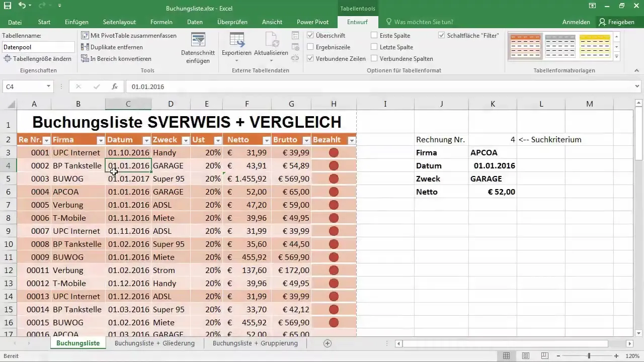Switch to the Daten ribbon tab
The height and width of the screenshot is (362, 644).
click(195, 22)
